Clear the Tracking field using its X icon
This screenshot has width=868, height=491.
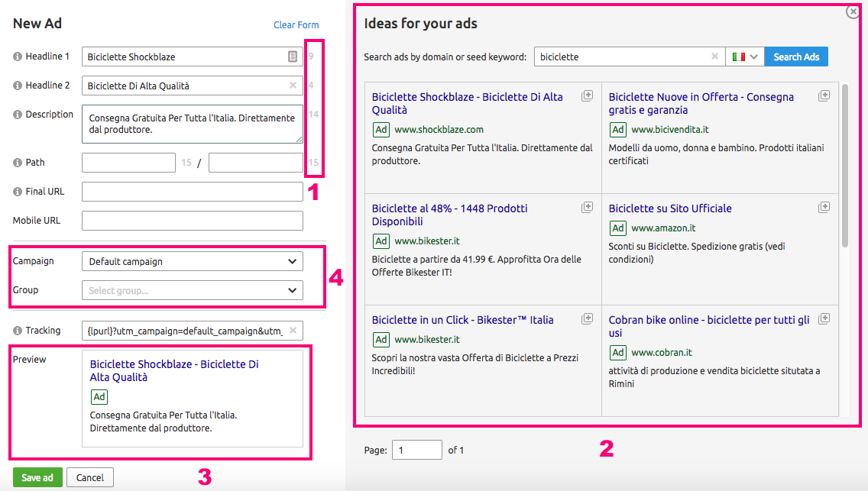pyautogui.click(x=293, y=331)
